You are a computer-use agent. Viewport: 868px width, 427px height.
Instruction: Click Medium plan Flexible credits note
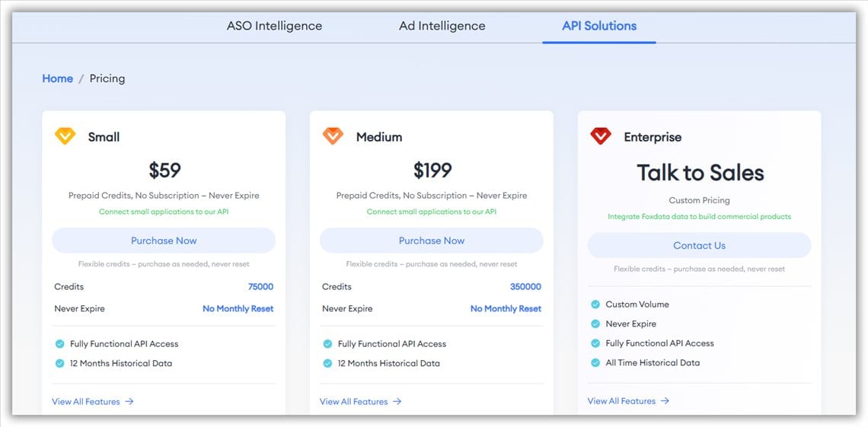(432, 264)
